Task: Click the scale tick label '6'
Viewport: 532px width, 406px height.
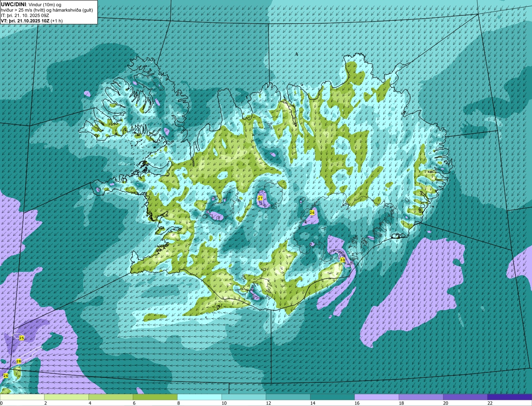Action: click(134, 403)
